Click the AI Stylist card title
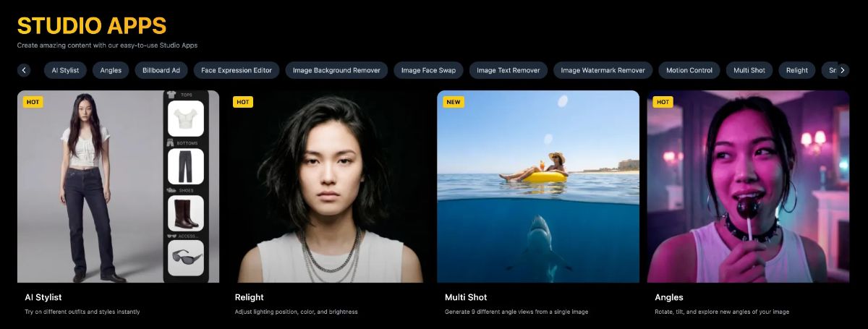Screen dimensions: 868x329 point(43,297)
